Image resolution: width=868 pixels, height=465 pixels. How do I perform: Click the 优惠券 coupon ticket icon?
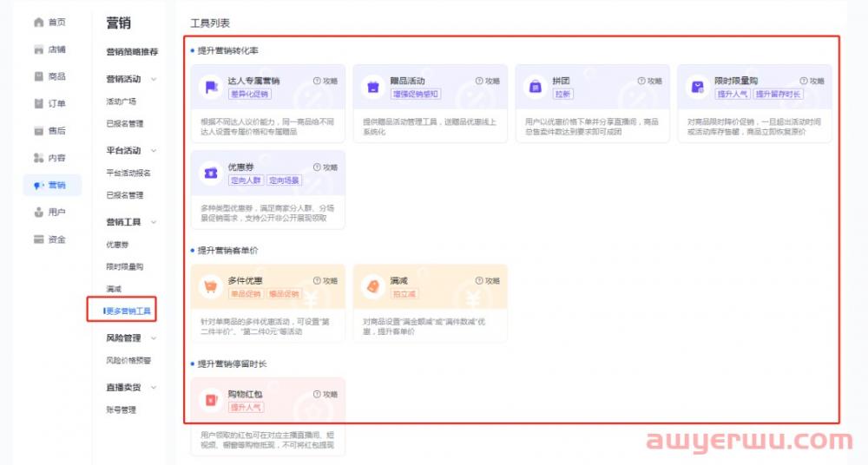click(x=211, y=174)
